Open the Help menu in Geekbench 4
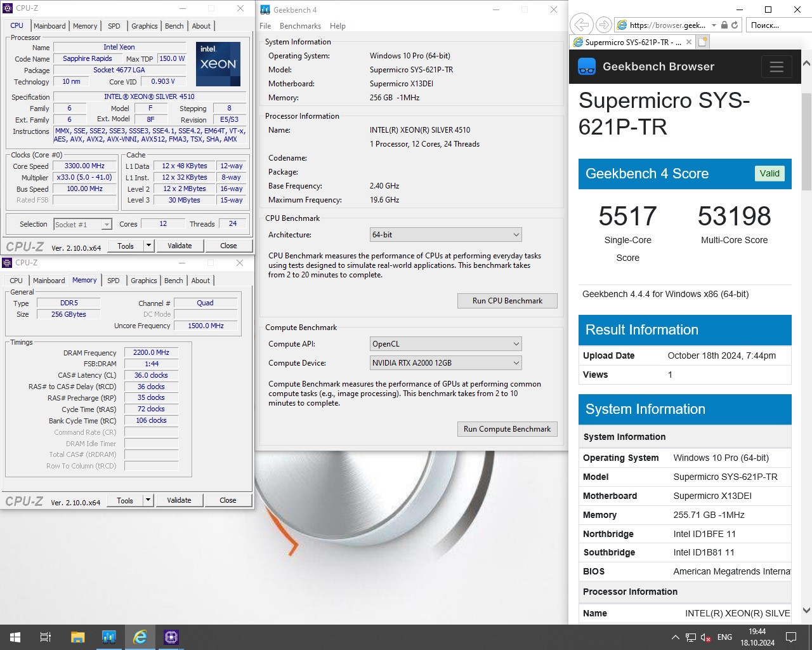This screenshot has height=650, width=812. pos(337,26)
